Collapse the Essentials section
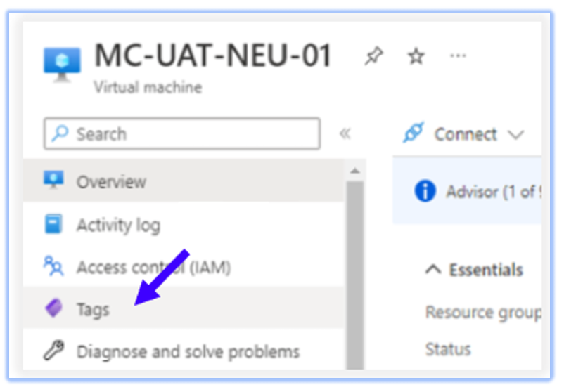The width and height of the screenshot is (564, 392). pyautogui.click(x=435, y=270)
